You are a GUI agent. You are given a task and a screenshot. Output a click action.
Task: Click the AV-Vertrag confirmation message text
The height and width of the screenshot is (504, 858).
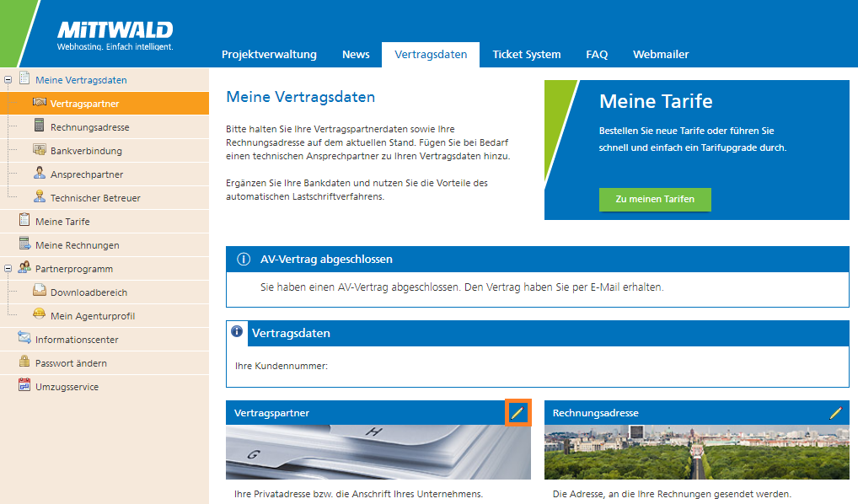(462, 287)
